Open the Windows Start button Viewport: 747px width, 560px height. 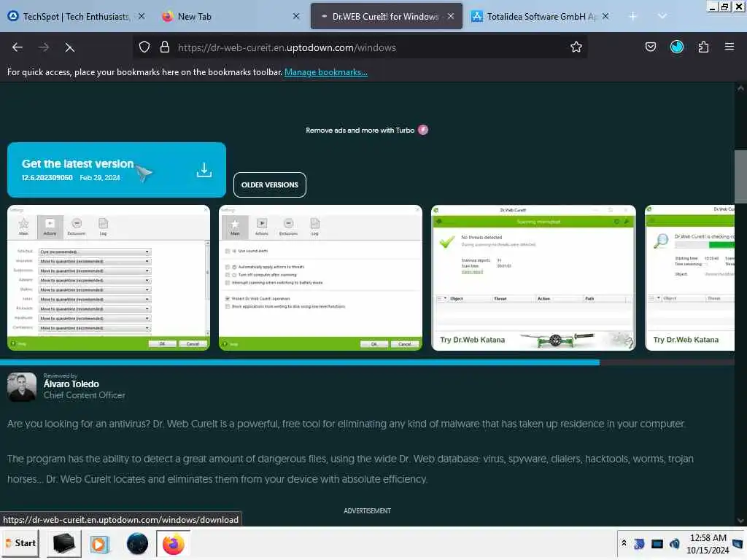point(21,542)
